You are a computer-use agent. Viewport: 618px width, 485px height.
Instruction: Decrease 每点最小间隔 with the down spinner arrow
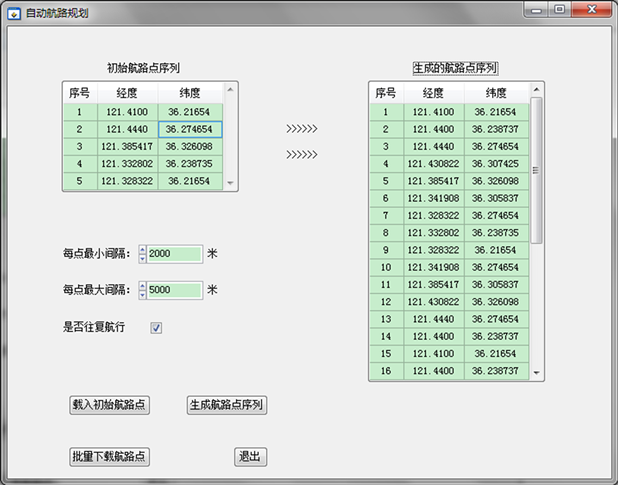[142, 259]
